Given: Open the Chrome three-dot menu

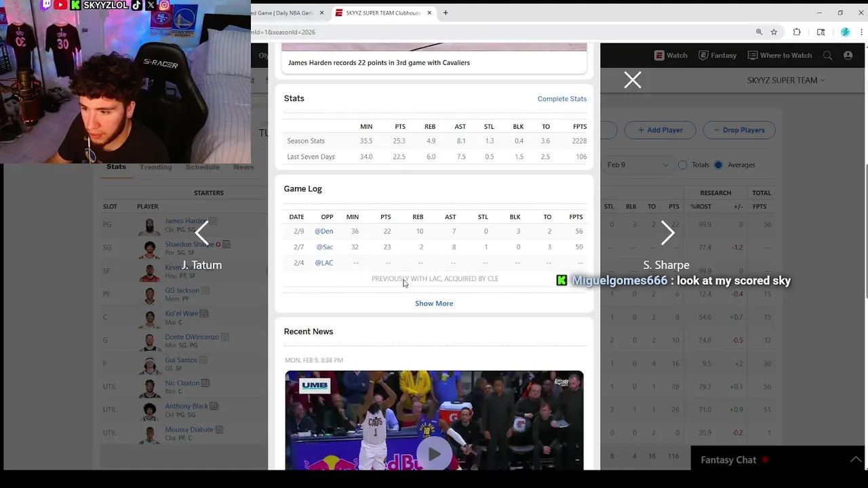Looking at the screenshot, I should pos(862,32).
